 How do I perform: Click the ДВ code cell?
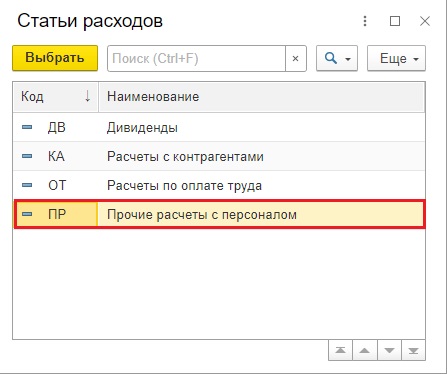57,127
